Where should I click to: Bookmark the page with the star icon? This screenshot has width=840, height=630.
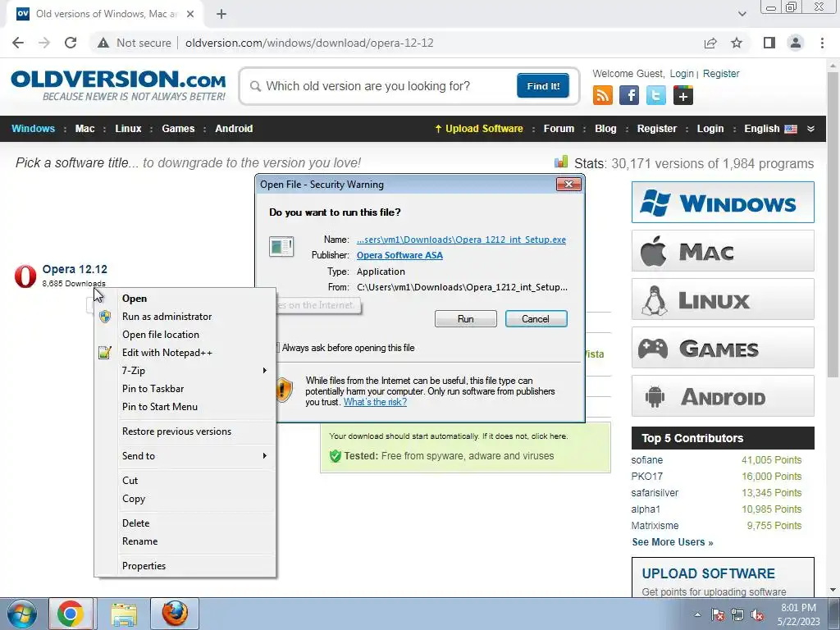click(737, 43)
